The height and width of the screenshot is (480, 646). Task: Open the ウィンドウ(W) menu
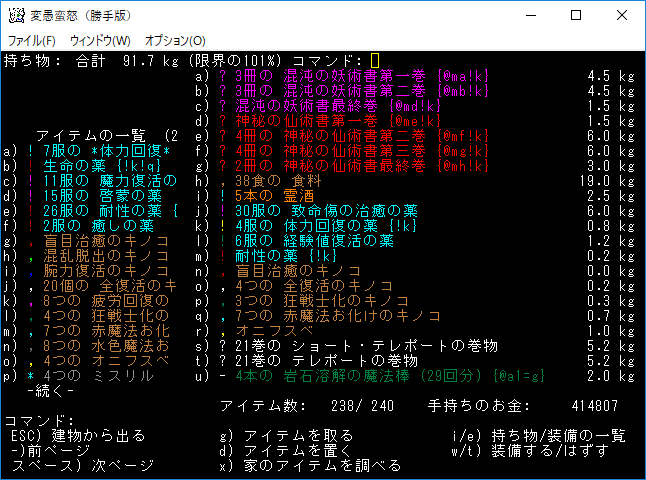[x=100, y=40]
